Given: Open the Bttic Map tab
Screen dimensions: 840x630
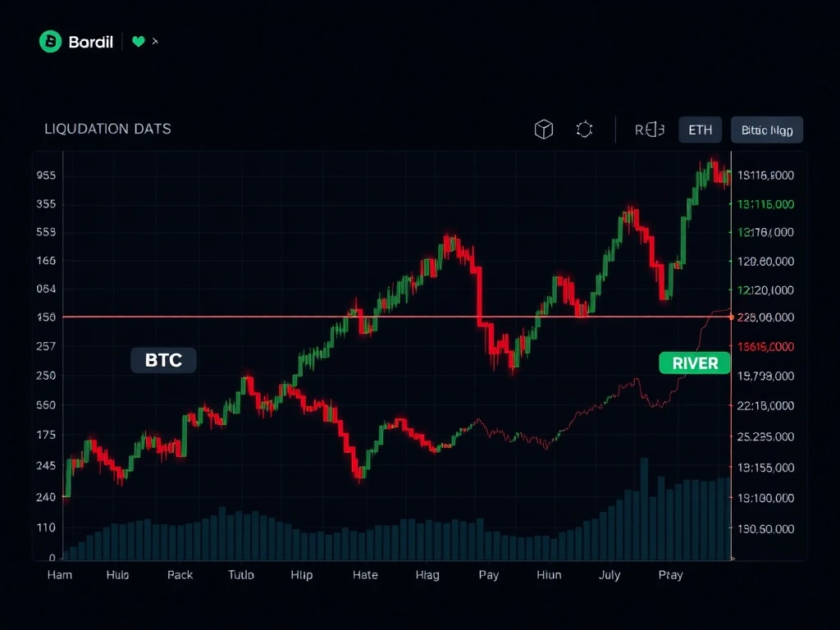Looking at the screenshot, I should (x=766, y=130).
